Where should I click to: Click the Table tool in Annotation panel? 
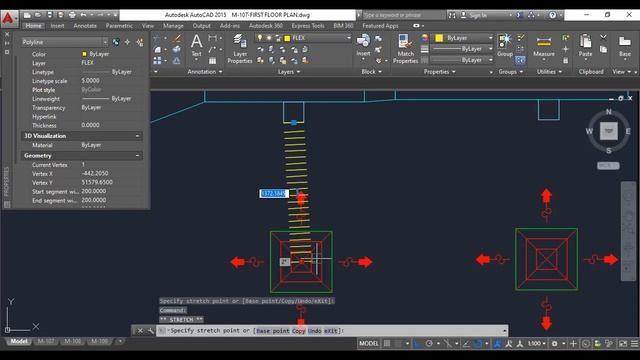click(213, 61)
